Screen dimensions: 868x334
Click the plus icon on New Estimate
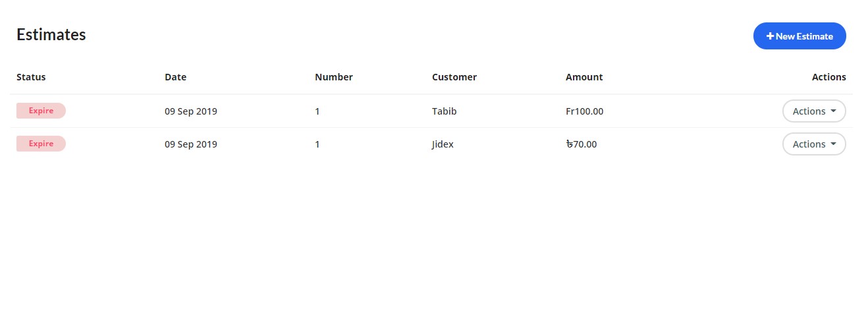(770, 36)
